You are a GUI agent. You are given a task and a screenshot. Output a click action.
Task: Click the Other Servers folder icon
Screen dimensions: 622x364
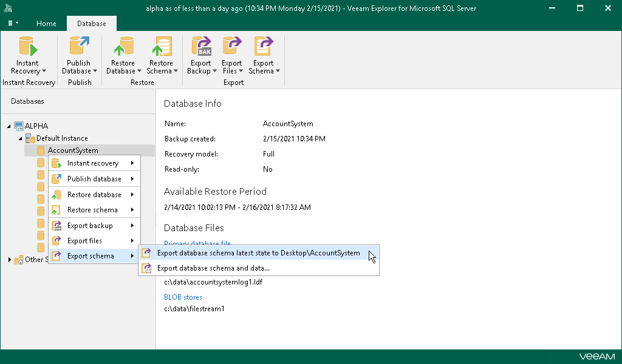click(x=19, y=260)
